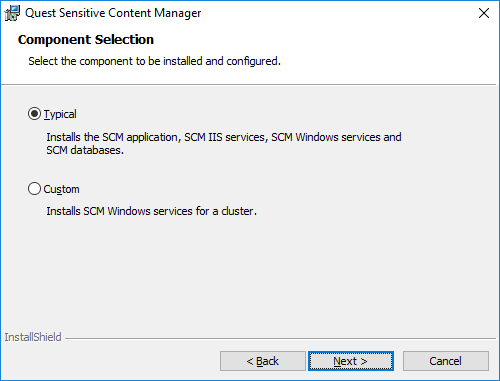The height and width of the screenshot is (381, 500).
Task: Click the underlined N in Next
Action: click(x=337, y=361)
